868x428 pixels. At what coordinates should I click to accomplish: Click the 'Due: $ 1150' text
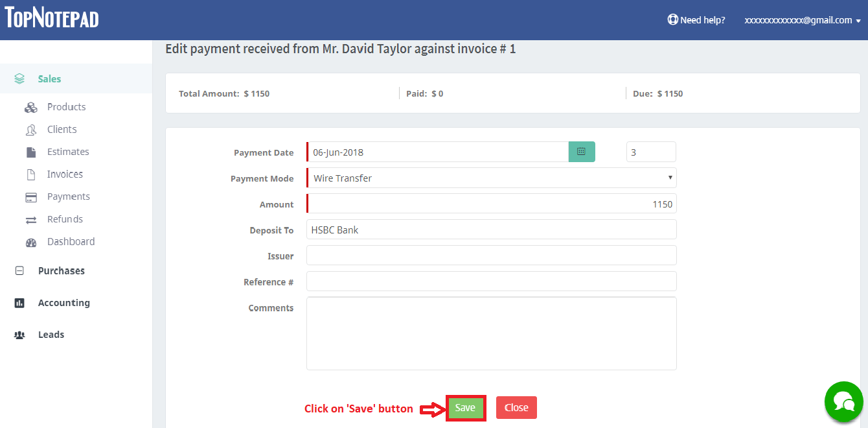tap(658, 93)
